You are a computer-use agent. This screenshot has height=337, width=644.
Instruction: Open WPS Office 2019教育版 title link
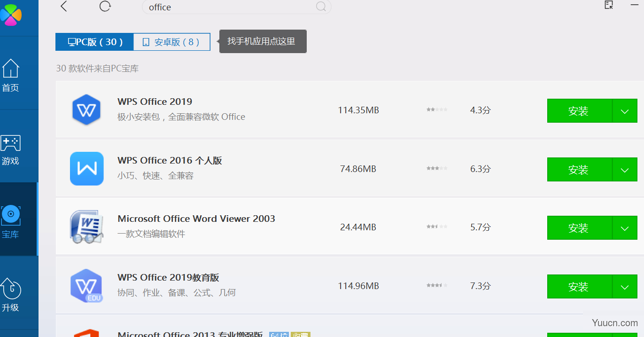(168, 277)
